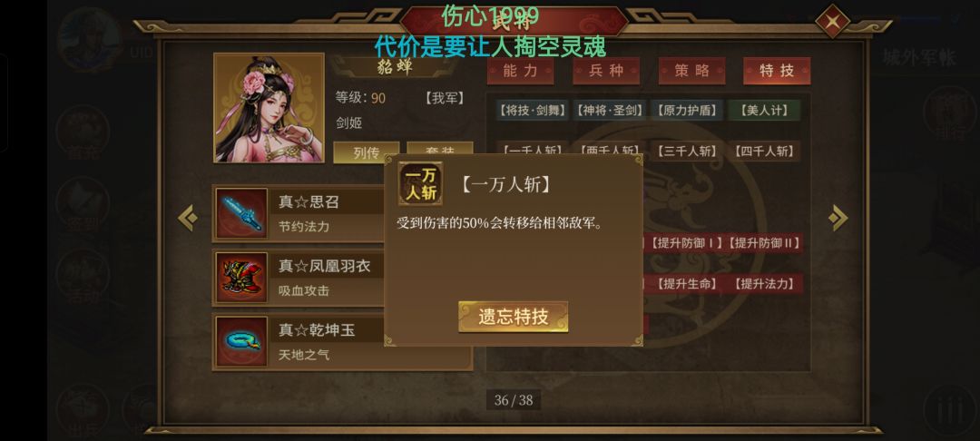This screenshot has width=980, height=441.
Task: Open the 策略 tab
Action: (691, 71)
